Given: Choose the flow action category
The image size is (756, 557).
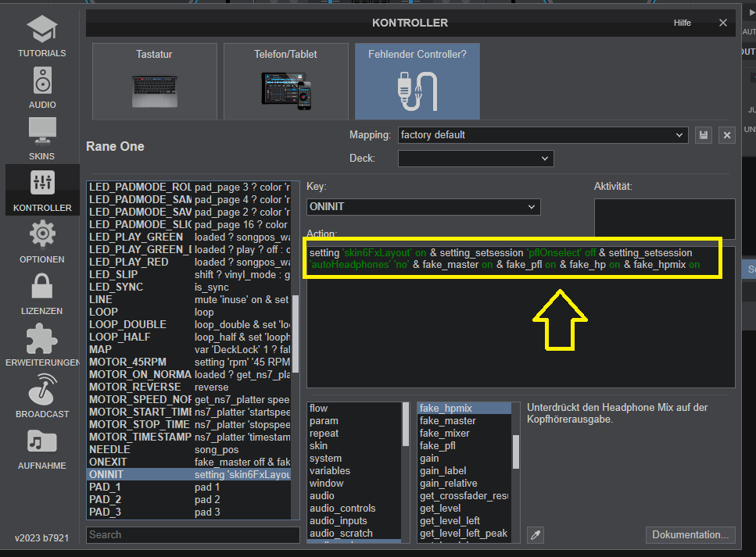Looking at the screenshot, I should click(x=354, y=408).
